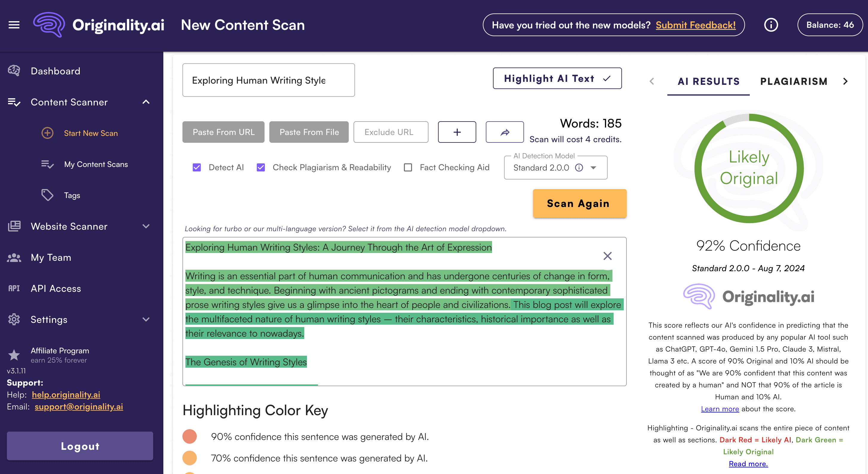Image resolution: width=868 pixels, height=474 pixels.
Task: Click the Tags label icon
Action: (47, 195)
